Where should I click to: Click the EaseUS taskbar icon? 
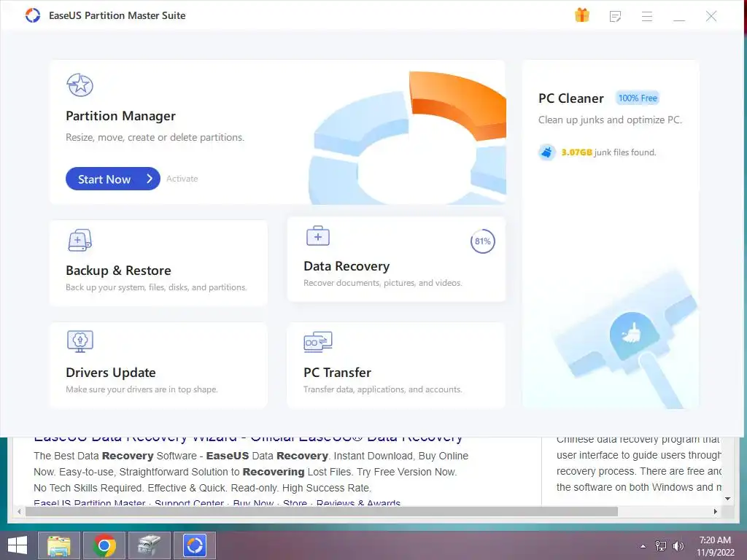tap(195, 545)
